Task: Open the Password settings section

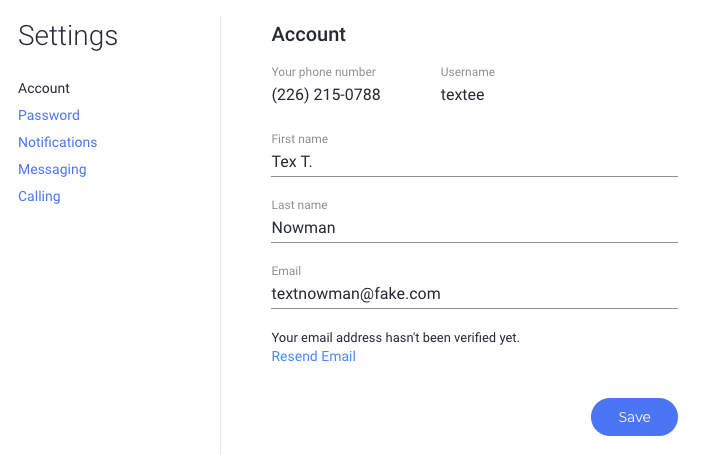Action: coord(49,115)
